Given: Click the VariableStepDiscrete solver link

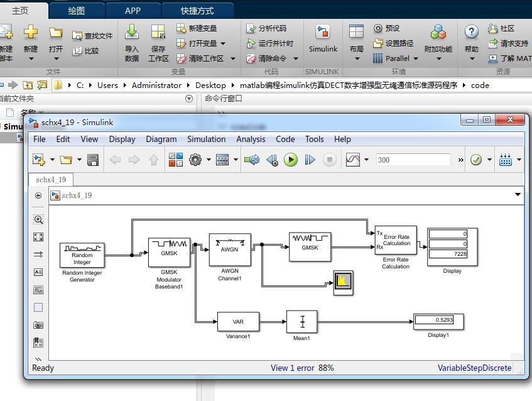Looking at the screenshot, I should (x=474, y=368).
